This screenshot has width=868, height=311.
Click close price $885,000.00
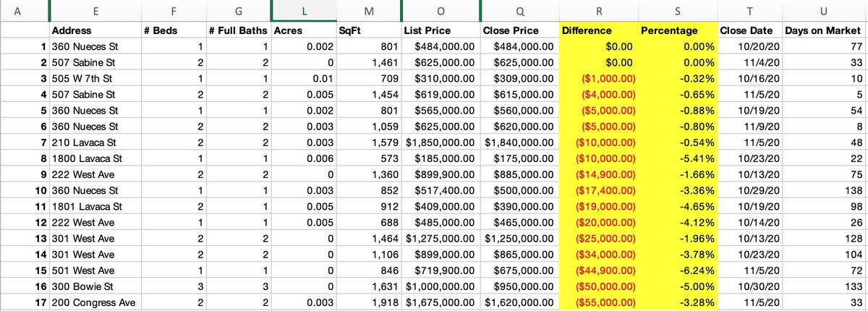519,174
